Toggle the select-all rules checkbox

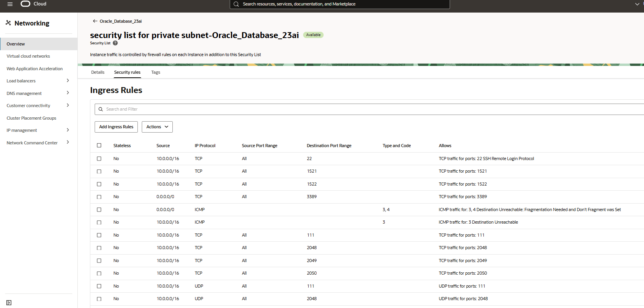(99, 145)
